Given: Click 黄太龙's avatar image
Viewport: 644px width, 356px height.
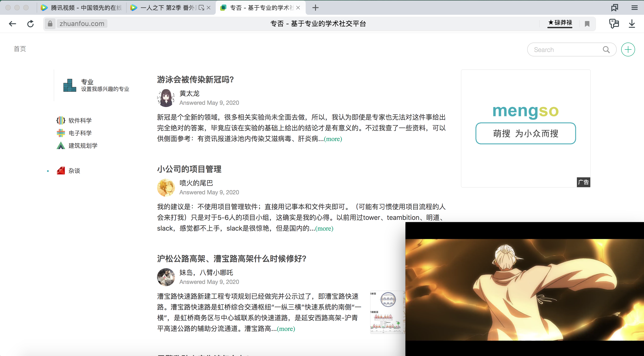Looking at the screenshot, I should (166, 98).
